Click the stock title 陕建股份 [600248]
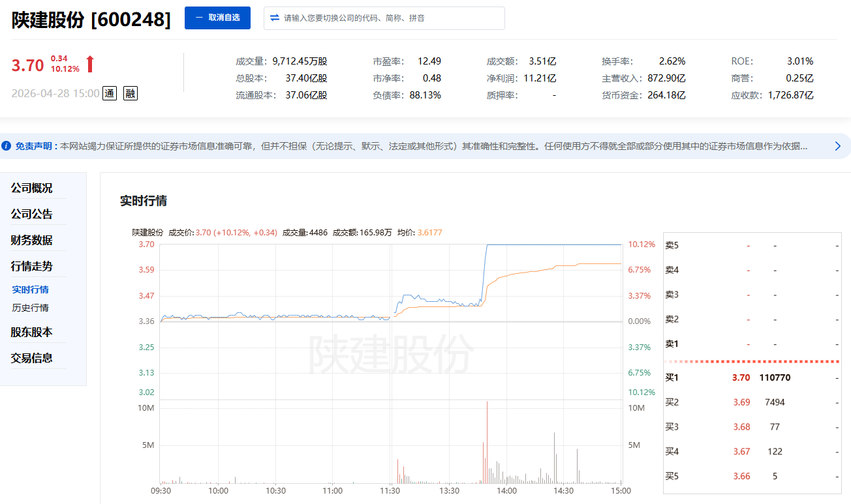The width and height of the screenshot is (851, 504). [91, 20]
